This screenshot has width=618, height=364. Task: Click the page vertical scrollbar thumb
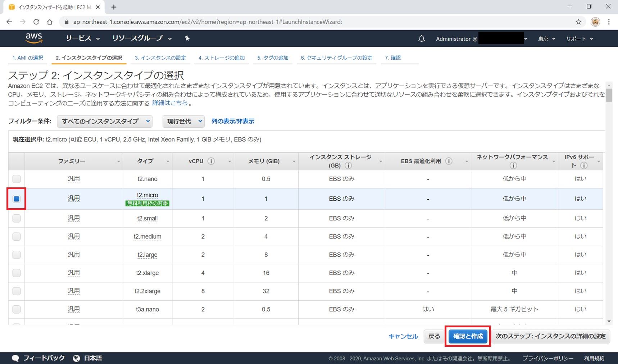tap(609, 95)
